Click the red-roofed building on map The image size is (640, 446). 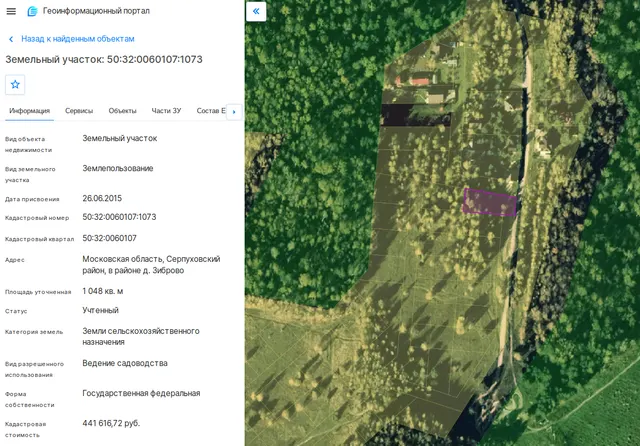click(420, 80)
